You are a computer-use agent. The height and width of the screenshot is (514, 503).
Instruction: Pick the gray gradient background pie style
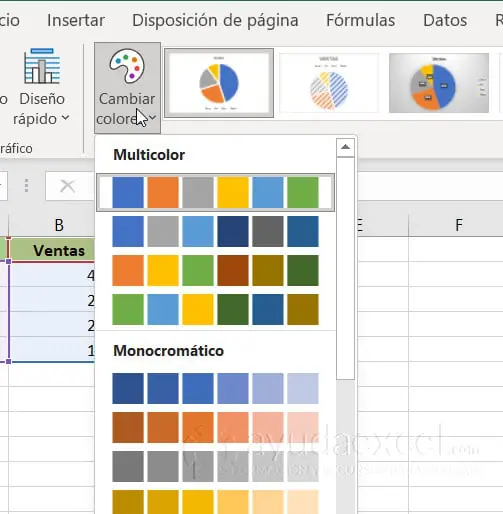439,83
